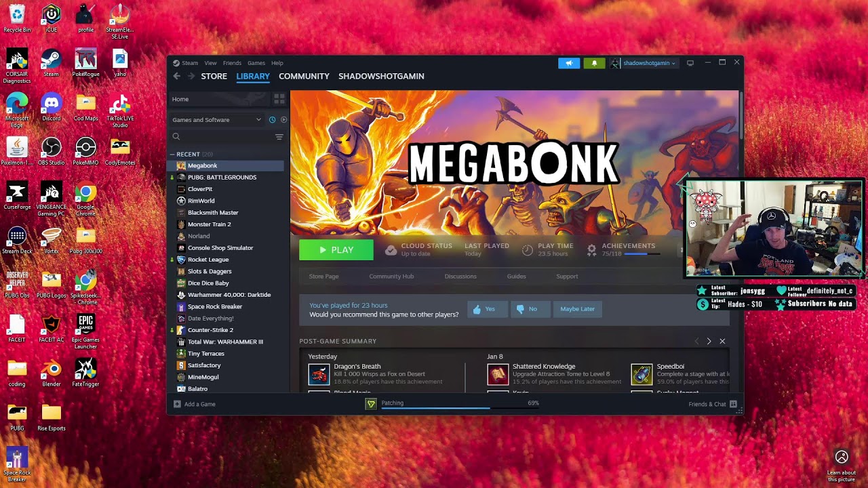This screenshot has height=488, width=868.
Task: Click the Epic Games Launcher desktop icon
Action: pos(85,331)
